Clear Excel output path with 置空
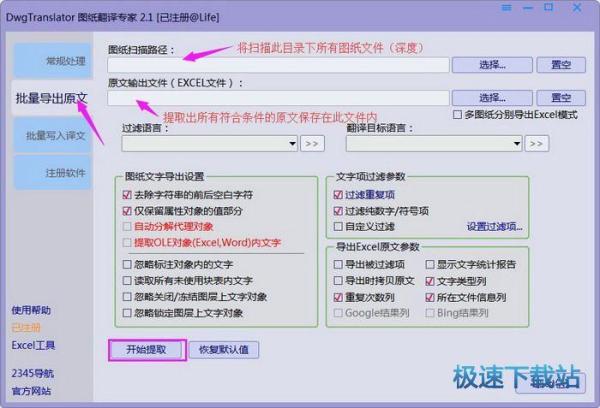600x408 pixels. pos(561,98)
